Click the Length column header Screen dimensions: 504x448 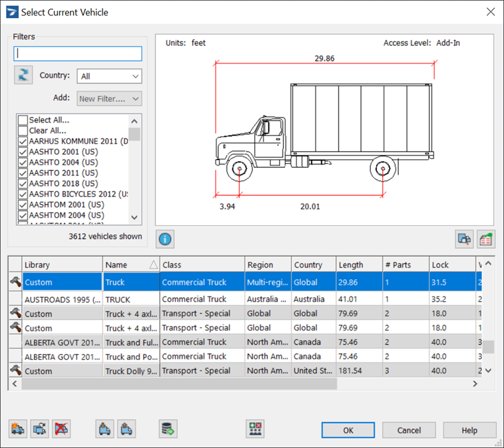[359, 265]
